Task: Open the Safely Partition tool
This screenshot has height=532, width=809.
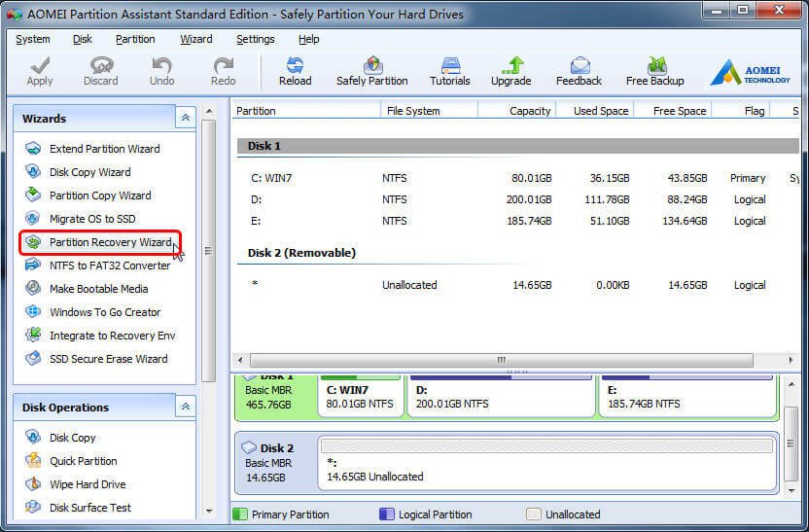Action: click(372, 71)
